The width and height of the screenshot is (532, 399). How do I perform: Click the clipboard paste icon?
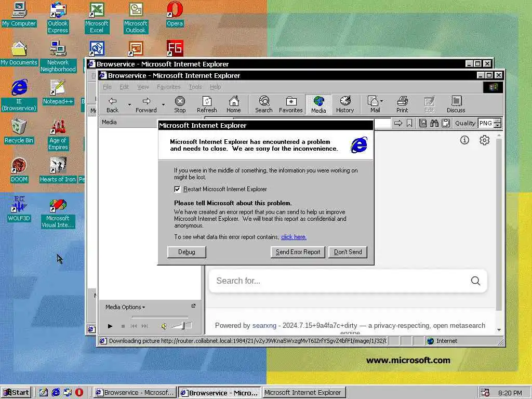pyautogui.click(x=446, y=123)
